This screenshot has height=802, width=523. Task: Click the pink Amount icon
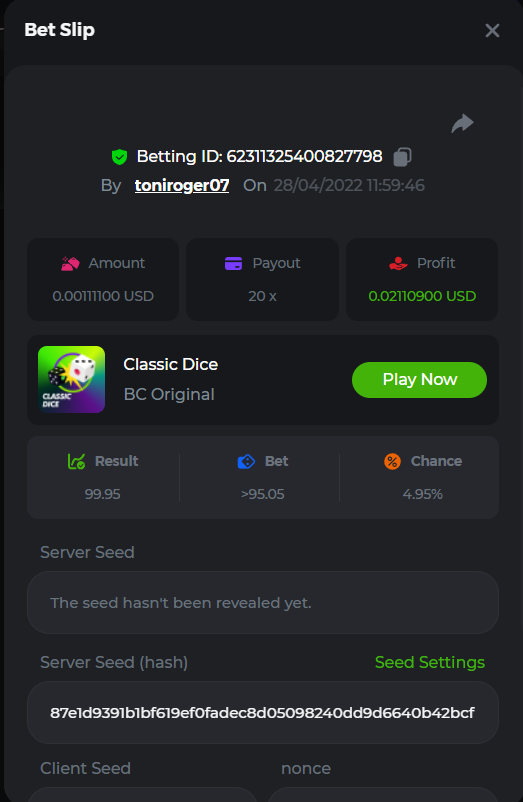(71, 263)
